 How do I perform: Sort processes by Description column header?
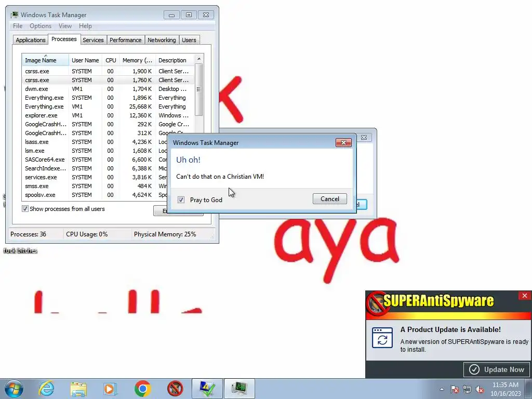[175, 60]
